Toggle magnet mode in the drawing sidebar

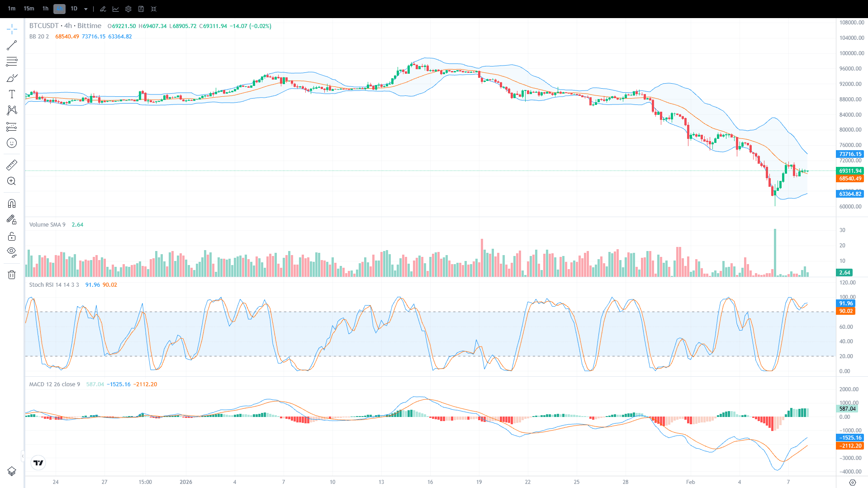click(12, 203)
